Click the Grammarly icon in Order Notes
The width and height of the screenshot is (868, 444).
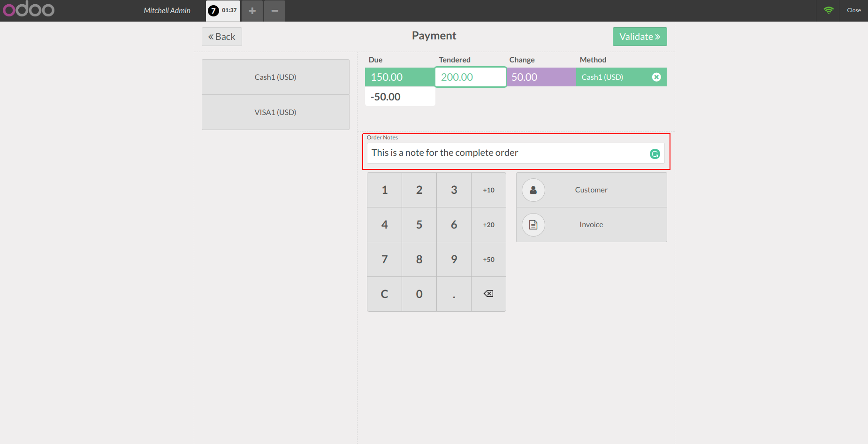655,154
